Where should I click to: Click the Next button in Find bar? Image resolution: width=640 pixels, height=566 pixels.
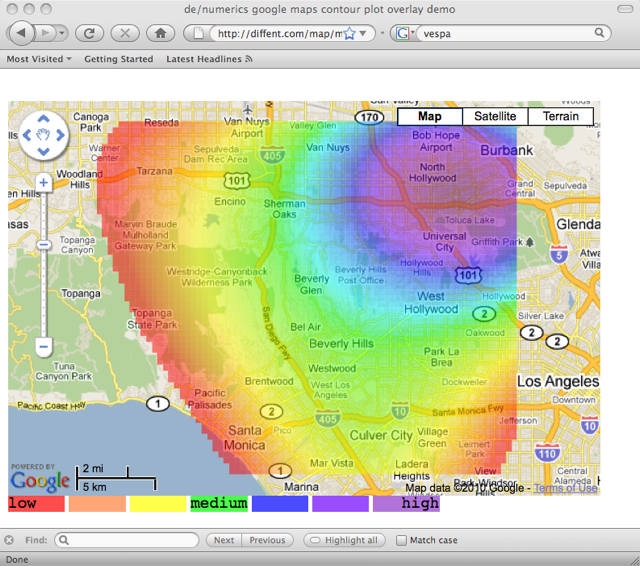click(x=224, y=540)
